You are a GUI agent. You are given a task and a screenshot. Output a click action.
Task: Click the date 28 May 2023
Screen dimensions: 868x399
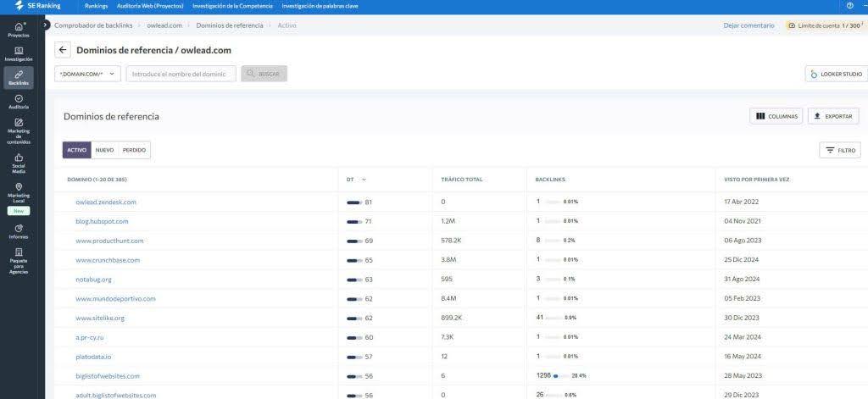tap(743, 376)
